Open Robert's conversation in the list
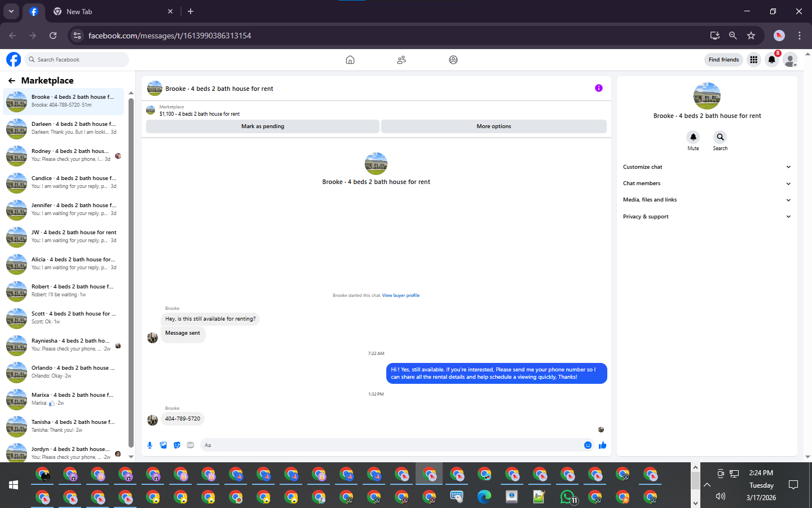The image size is (812, 508). tap(64, 291)
